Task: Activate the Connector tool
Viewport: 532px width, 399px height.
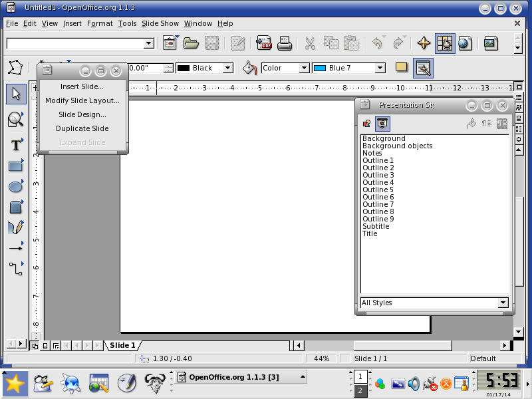Action: coord(15,269)
